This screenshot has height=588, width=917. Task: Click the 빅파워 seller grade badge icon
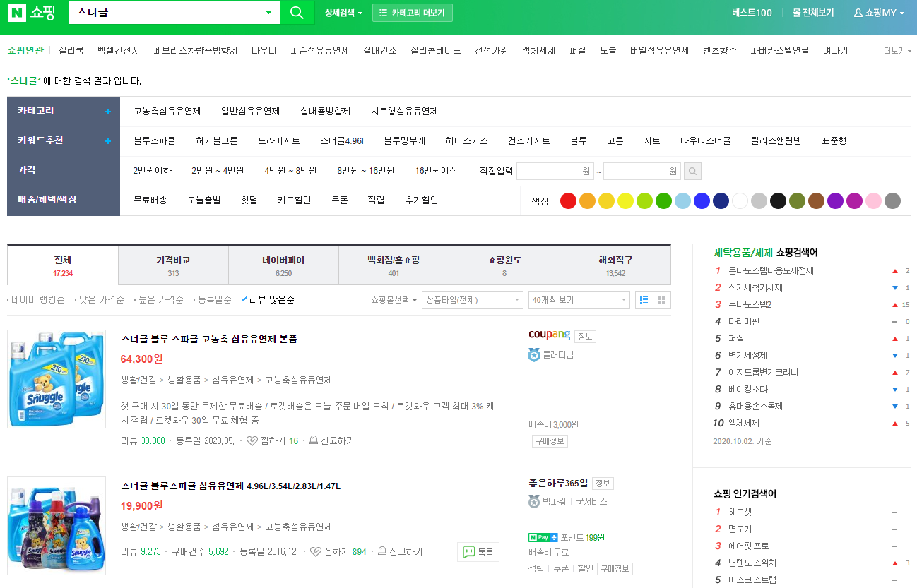534,502
